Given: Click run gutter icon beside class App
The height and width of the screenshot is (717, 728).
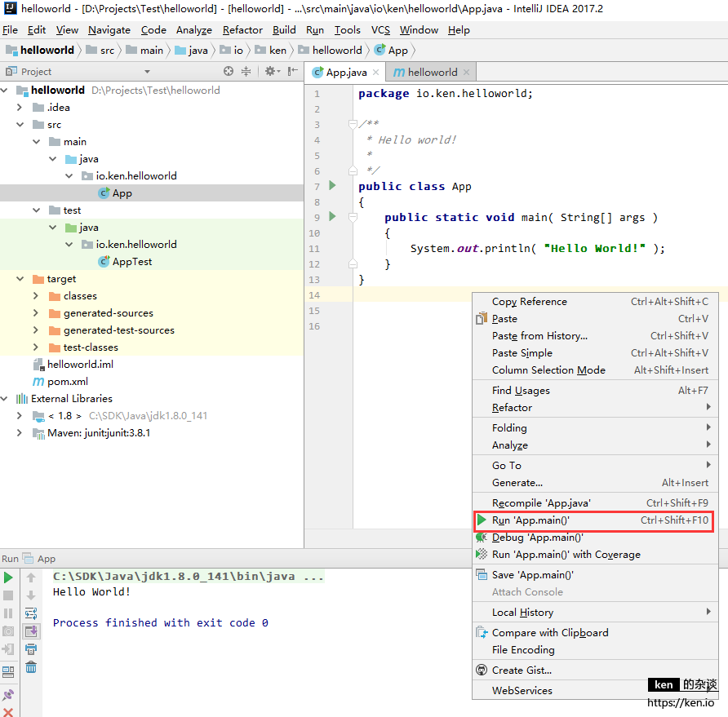Looking at the screenshot, I should pos(332,186).
